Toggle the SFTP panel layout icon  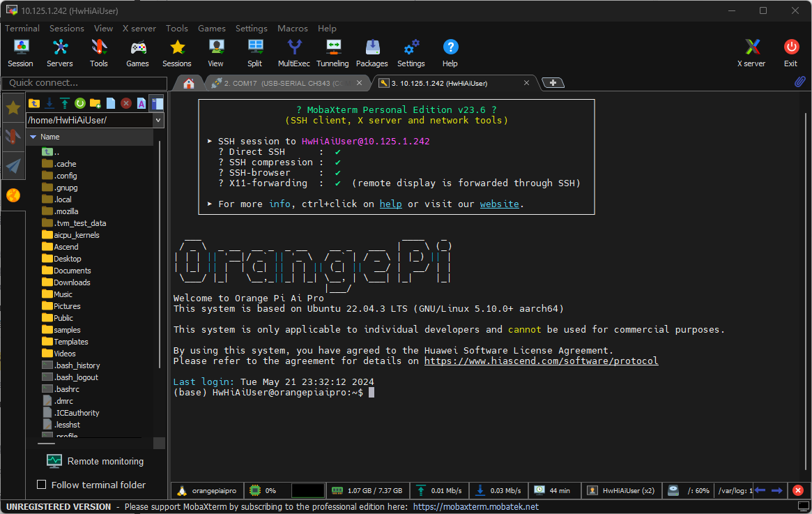point(157,103)
